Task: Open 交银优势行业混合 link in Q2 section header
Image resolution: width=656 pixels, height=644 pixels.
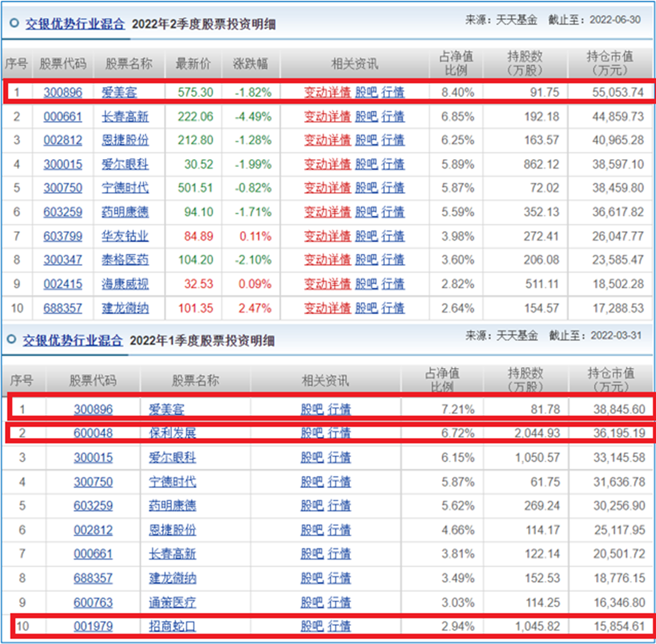Action: pyautogui.click(x=75, y=24)
